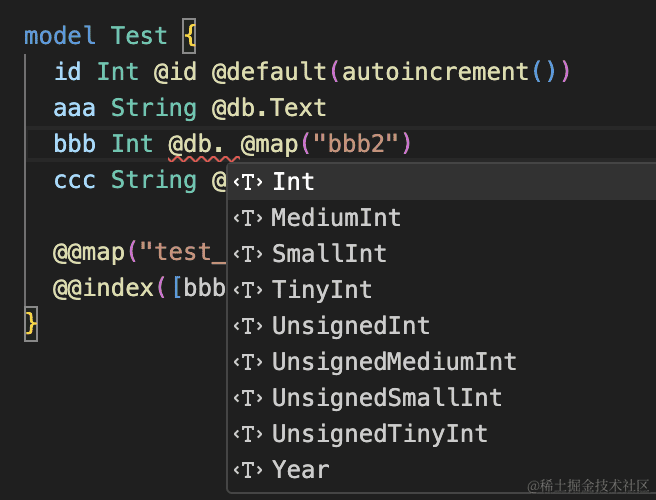
Task: Click the type icon beside MediumInt
Action: tap(248, 218)
